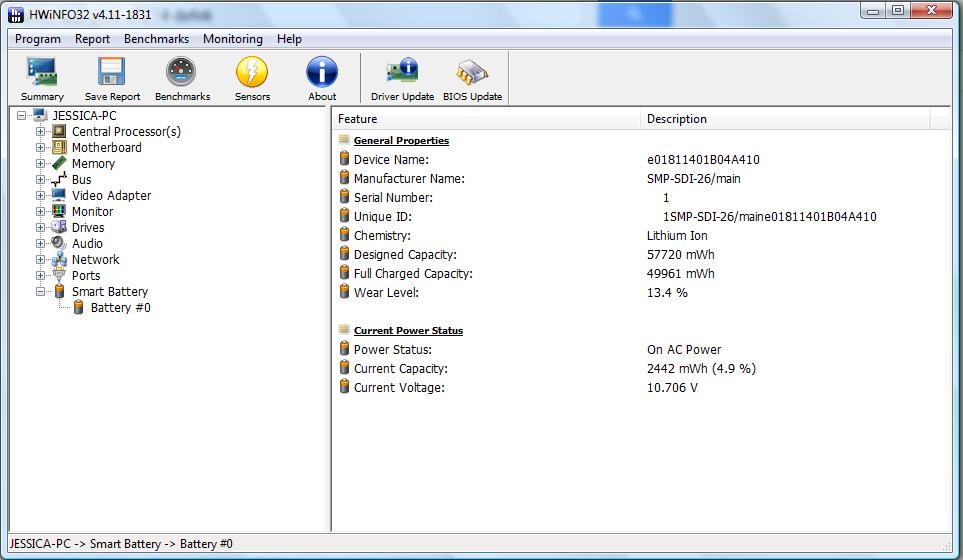Open the Program menu

[37, 39]
